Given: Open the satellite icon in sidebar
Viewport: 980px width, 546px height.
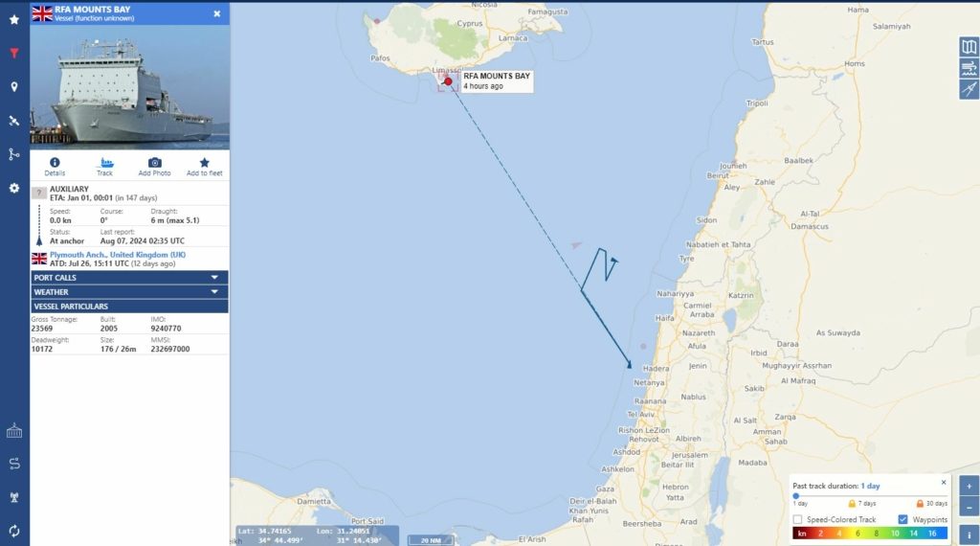Looking at the screenshot, I should (x=13, y=121).
